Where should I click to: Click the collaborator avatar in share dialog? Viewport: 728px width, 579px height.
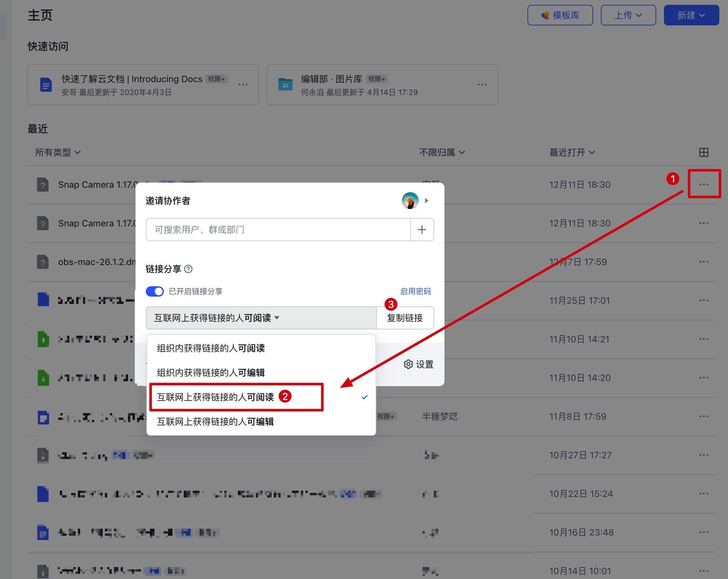click(x=410, y=201)
